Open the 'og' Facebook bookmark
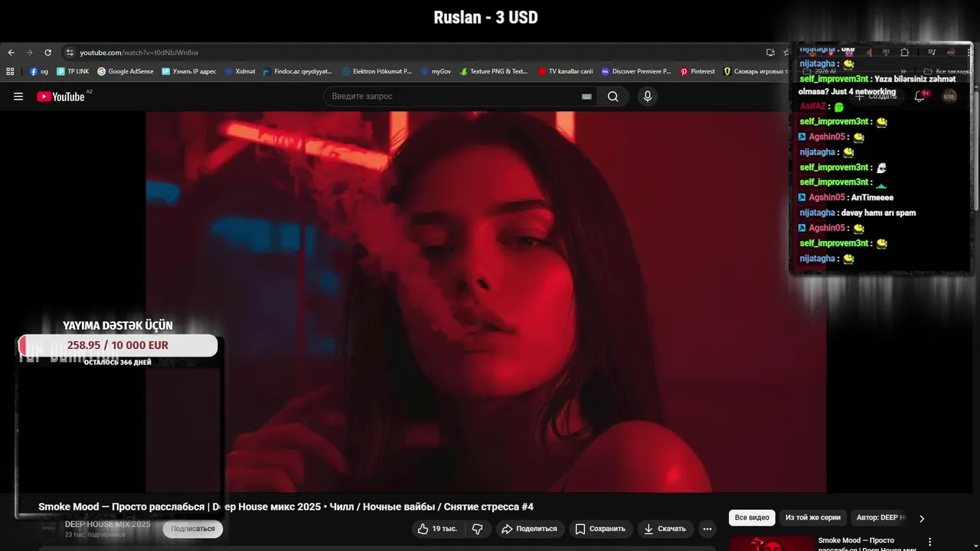 pos(39,71)
